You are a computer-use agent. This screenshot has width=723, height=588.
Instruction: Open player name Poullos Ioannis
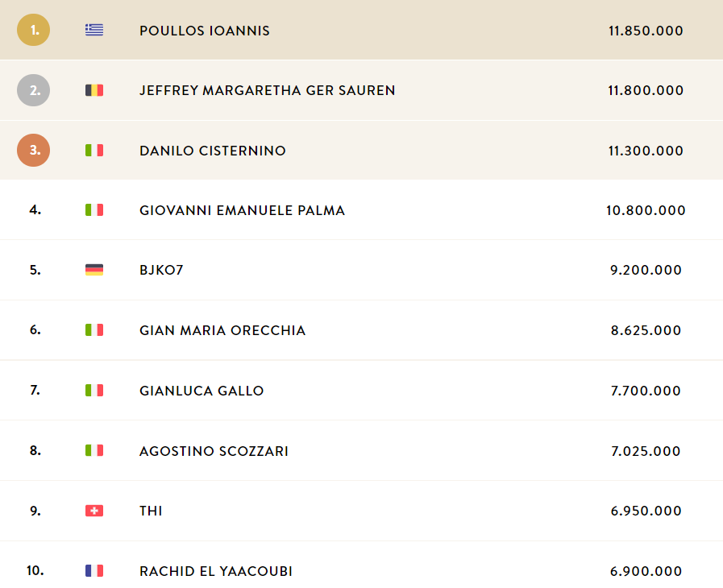[204, 31]
